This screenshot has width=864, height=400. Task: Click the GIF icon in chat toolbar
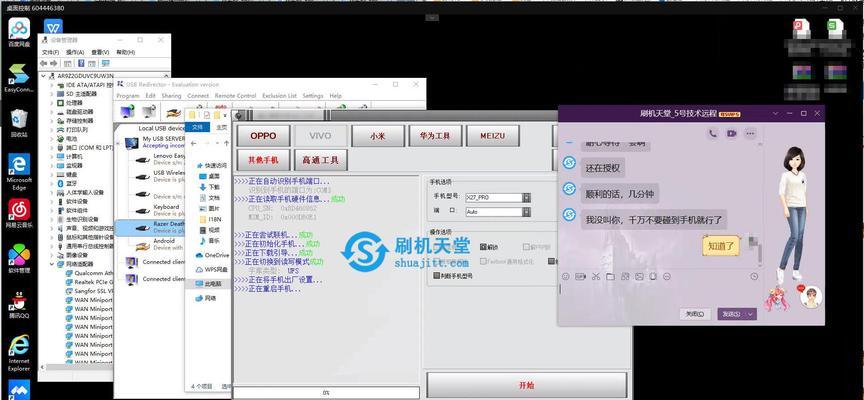coord(580,277)
